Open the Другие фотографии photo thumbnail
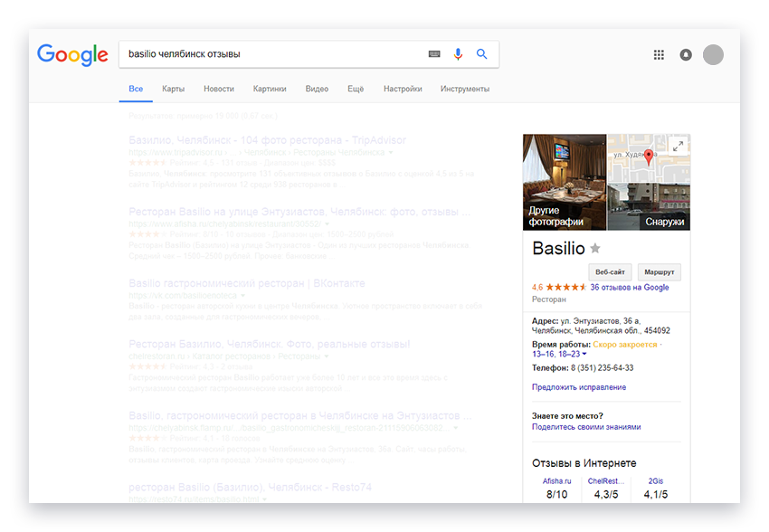 tap(565, 182)
